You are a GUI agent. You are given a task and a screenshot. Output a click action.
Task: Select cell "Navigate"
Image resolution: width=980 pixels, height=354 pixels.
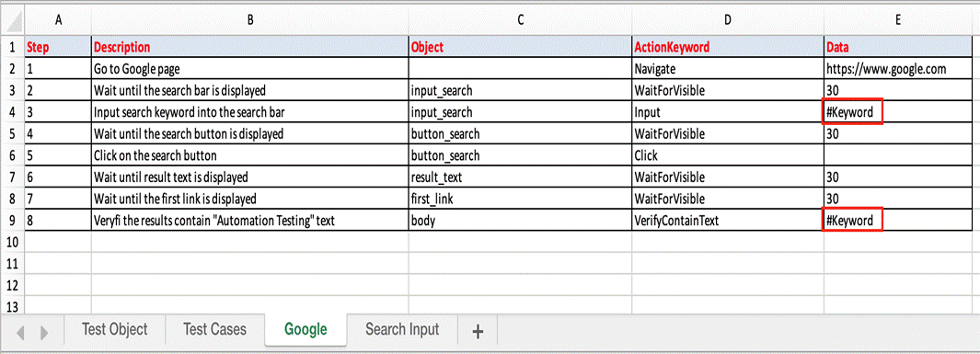(x=728, y=69)
